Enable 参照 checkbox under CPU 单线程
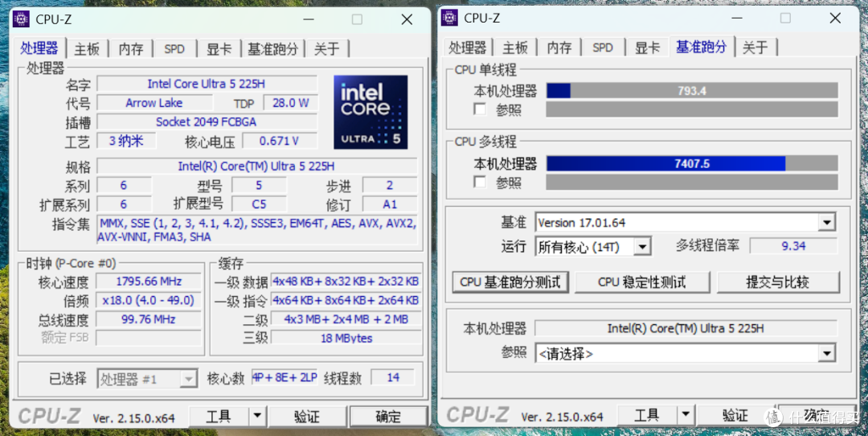This screenshot has height=436, width=868. click(x=480, y=109)
